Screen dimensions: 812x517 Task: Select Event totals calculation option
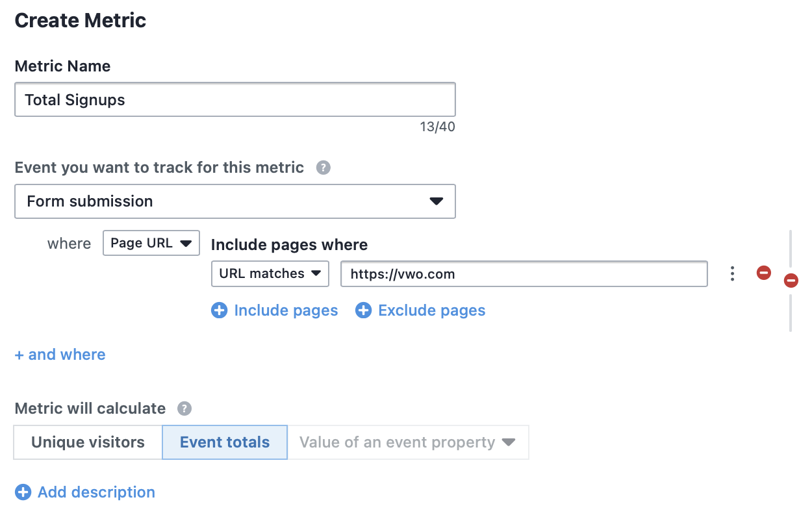tap(225, 442)
